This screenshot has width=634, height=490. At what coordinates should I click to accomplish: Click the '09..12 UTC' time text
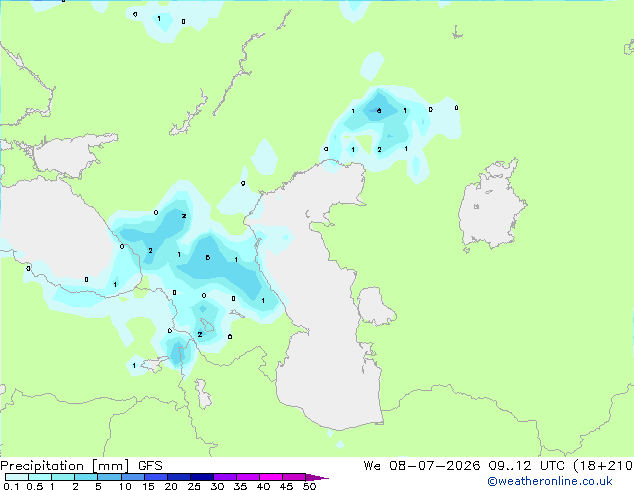[526, 466]
